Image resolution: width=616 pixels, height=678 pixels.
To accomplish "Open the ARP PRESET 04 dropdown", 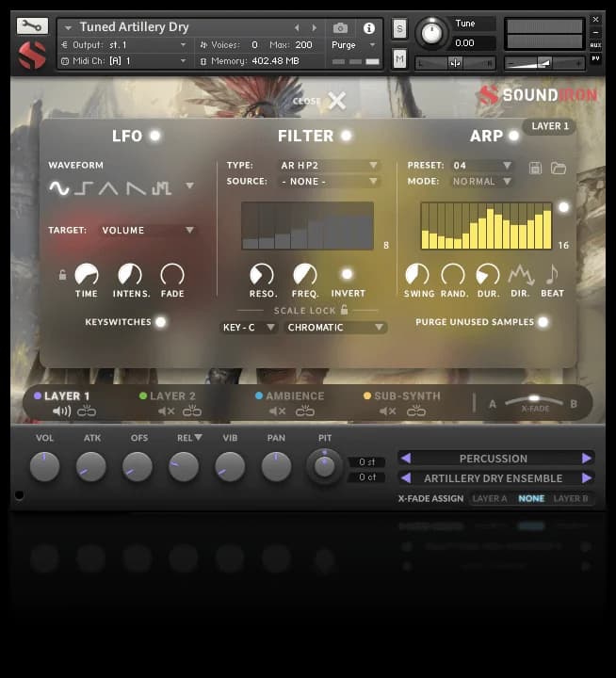I will [x=482, y=165].
